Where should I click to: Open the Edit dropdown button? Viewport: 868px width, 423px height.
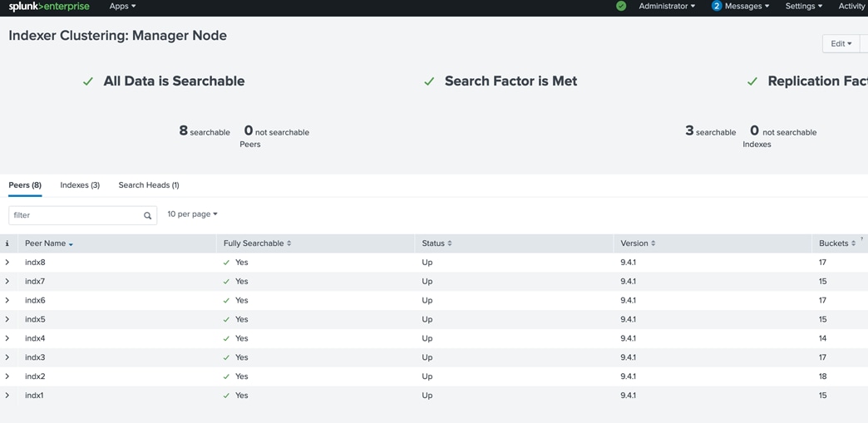(841, 44)
